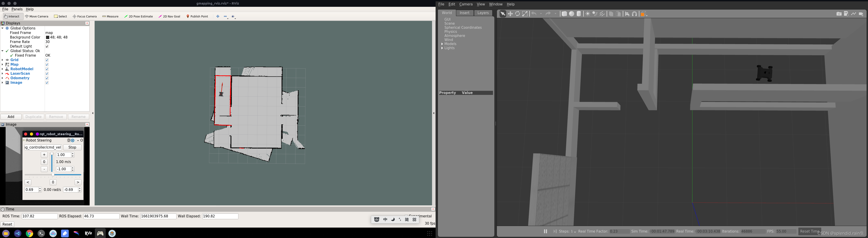Click the Gazebo paste icon
868x238 pixels.
click(619, 14)
